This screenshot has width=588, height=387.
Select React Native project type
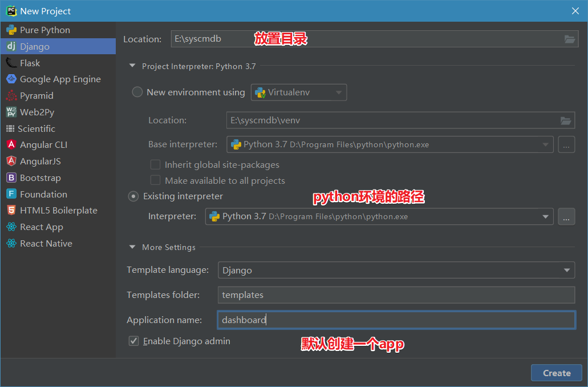58,244
